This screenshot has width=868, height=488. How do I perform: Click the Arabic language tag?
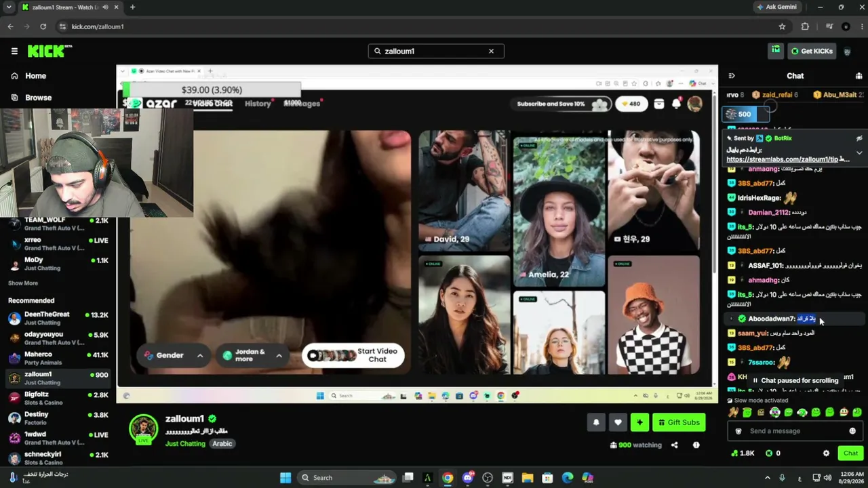click(222, 444)
